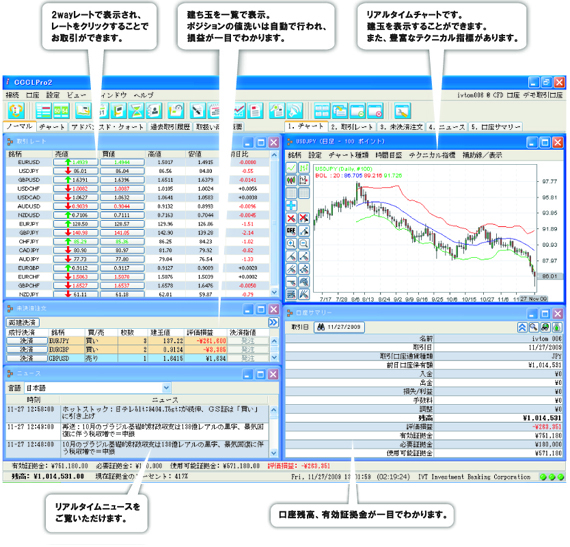Click the EURUSD sell rate button
The height and width of the screenshot is (547, 570).
tap(76, 162)
